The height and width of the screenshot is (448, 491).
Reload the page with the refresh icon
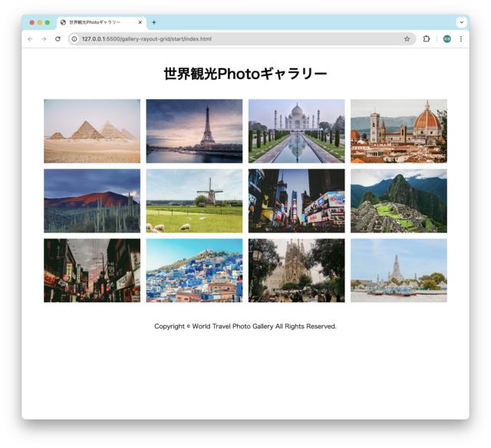click(x=58, y=39)
